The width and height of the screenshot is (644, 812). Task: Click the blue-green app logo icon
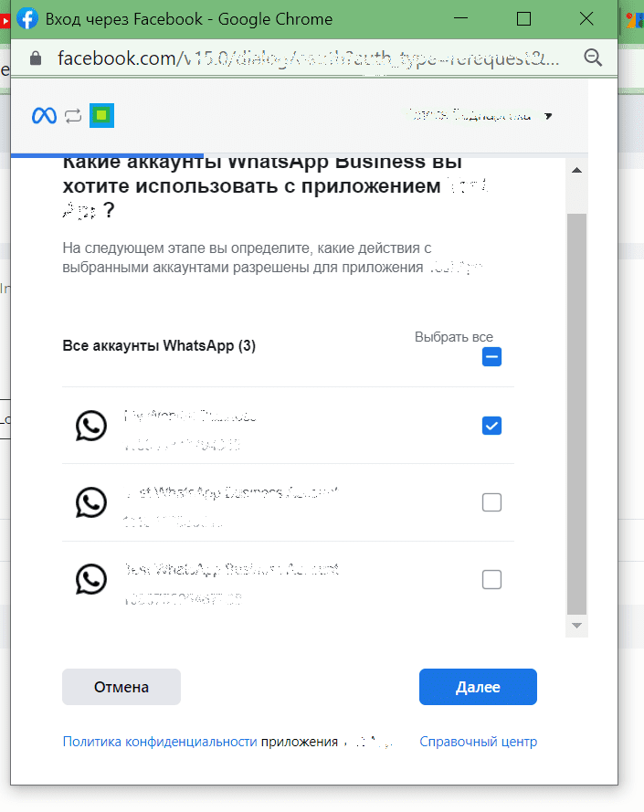(101, 115)
